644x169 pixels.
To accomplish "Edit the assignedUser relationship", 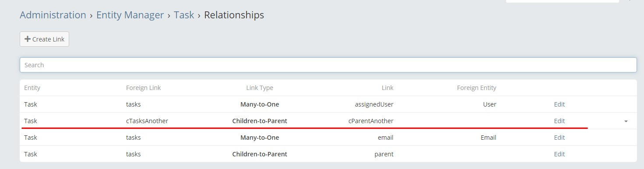I will pos(559,104).
